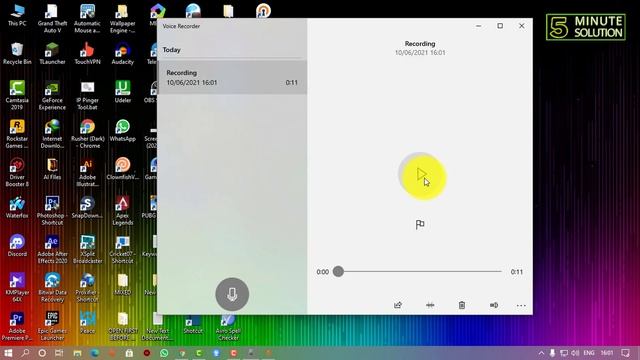Open the Windows Start menu
Image resolution: width=640 pixels, height=360 pixels.
(x=8, y=353)
